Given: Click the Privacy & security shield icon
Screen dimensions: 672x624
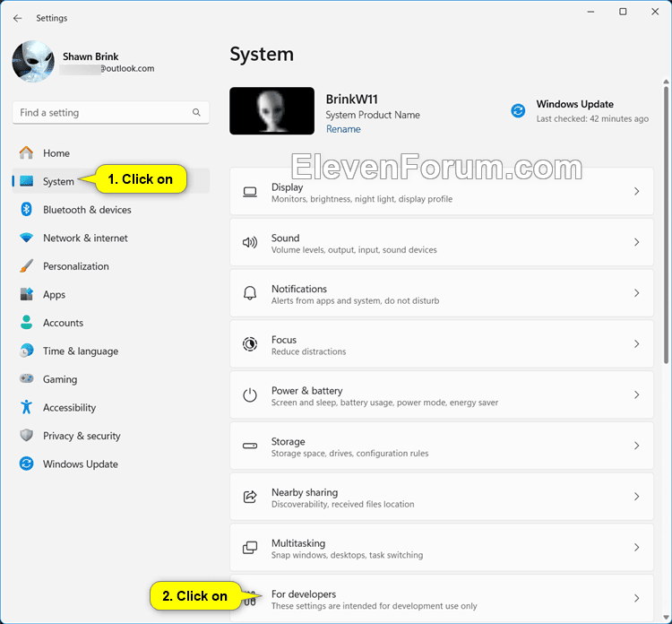Looking at the screenshot, I should click(26, 436).
